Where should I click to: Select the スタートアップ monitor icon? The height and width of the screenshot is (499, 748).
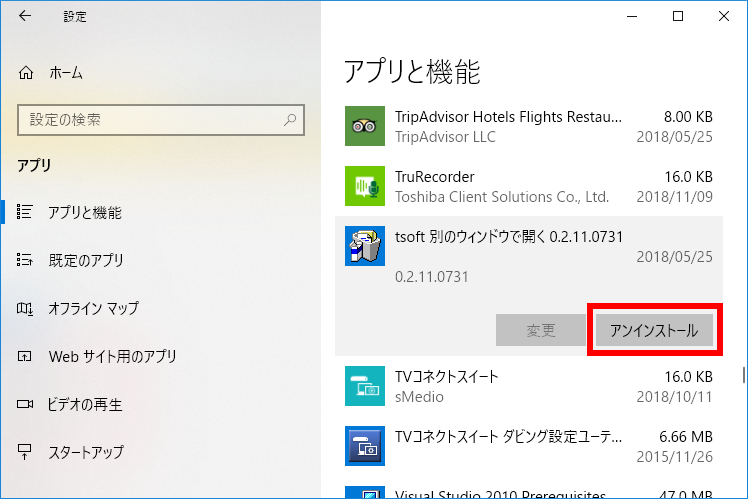click(x=24, y=451)
